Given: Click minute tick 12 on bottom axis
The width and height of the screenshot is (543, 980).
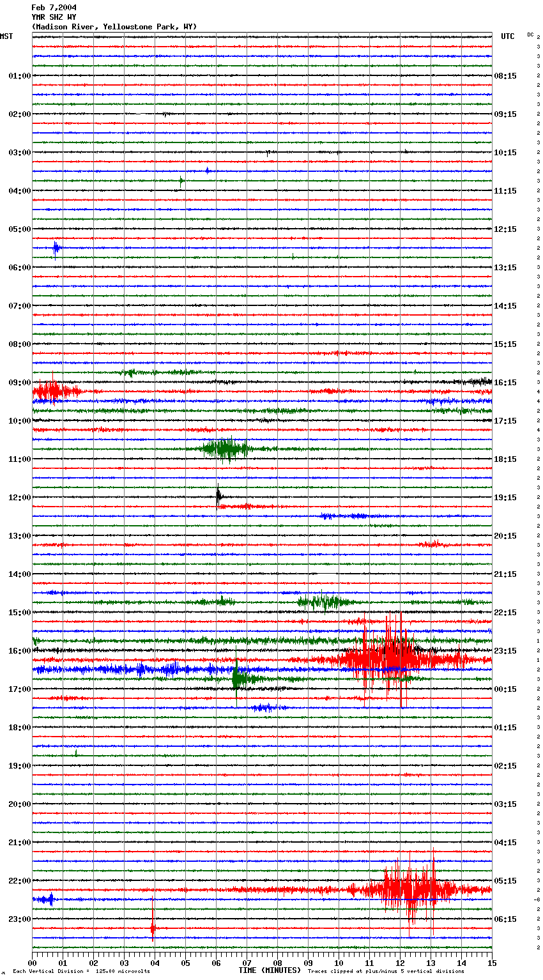Looking at the screenshot, I should pyautogui.click(x=400, y=963).
